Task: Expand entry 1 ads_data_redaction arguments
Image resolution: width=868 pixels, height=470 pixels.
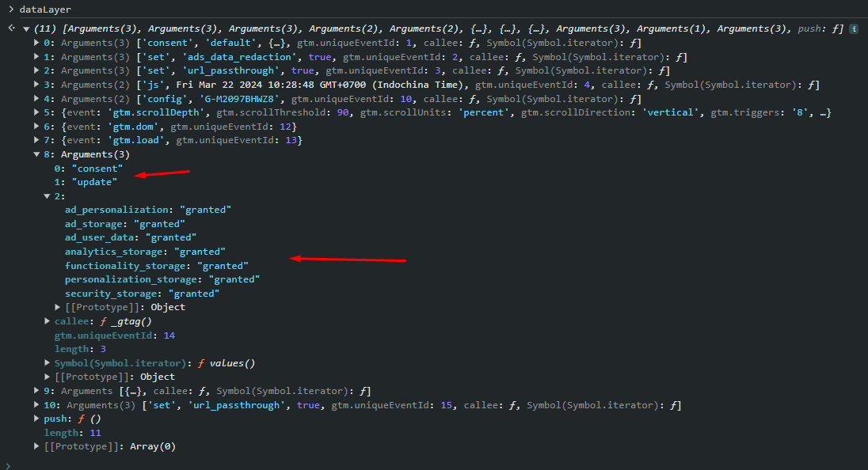Action: (x=36, y=57)
